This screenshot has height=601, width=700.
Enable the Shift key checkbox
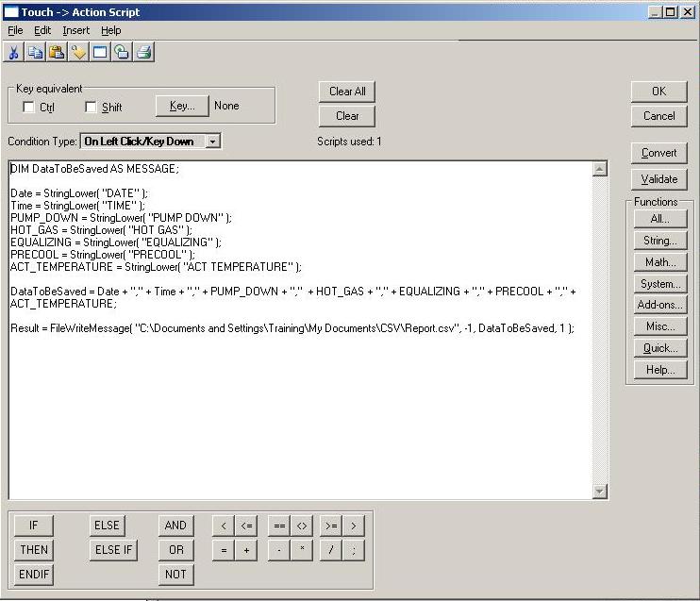tap(91, 108)
